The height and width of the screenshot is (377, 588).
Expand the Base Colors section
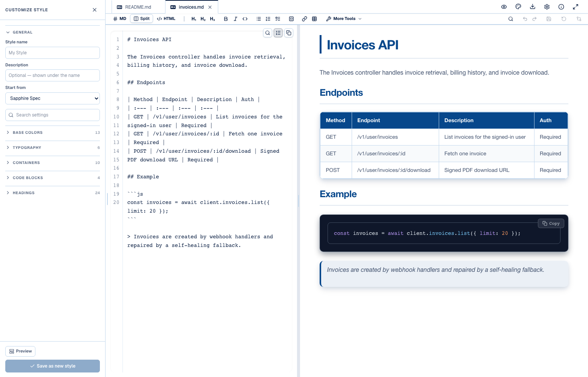click(x=52, y=133)
